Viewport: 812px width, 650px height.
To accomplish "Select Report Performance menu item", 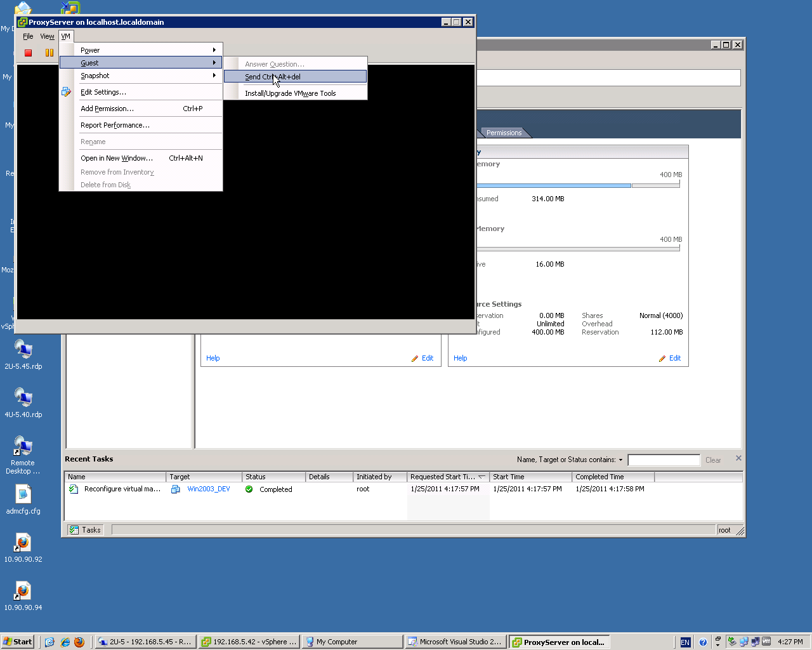I will (141, 125).
